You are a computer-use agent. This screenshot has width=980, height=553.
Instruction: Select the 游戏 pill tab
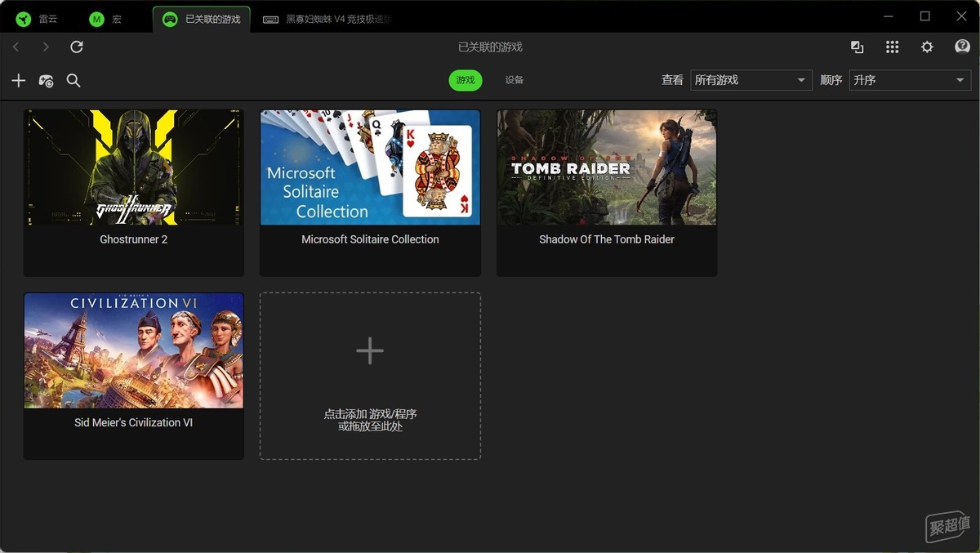(465, 80)
